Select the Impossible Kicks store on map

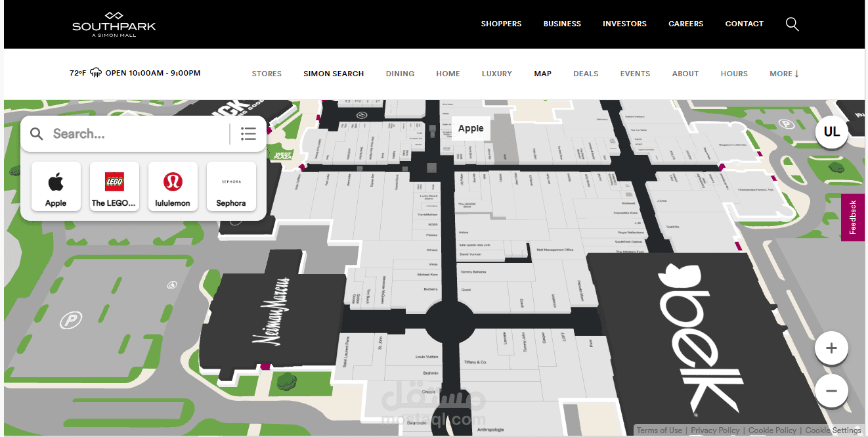626,213
